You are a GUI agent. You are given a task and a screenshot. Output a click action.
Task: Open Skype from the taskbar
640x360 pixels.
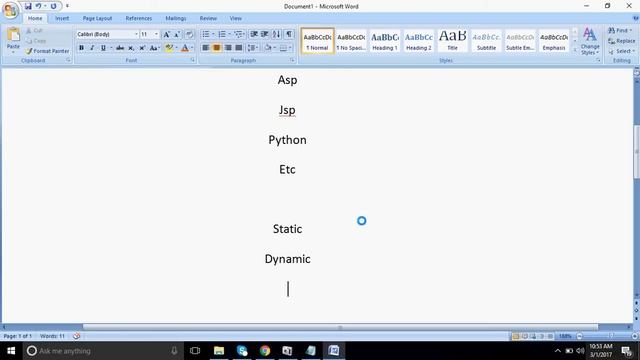click(x=242, y=351)
